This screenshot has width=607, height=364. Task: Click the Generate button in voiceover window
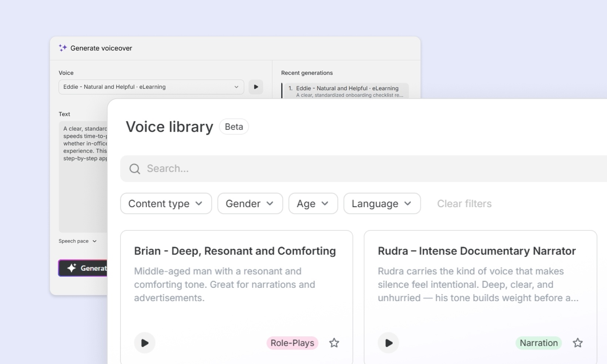tap(83, 268)
